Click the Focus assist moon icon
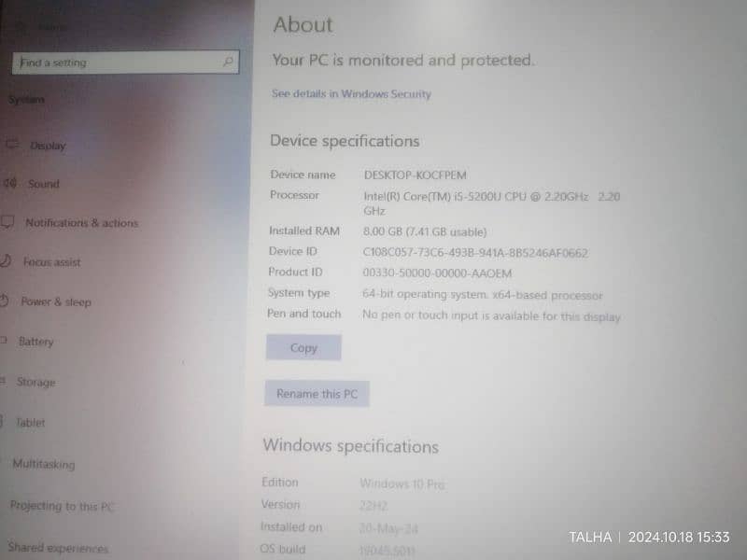Viewport: 747px width, 560px height. coord(7,261)
